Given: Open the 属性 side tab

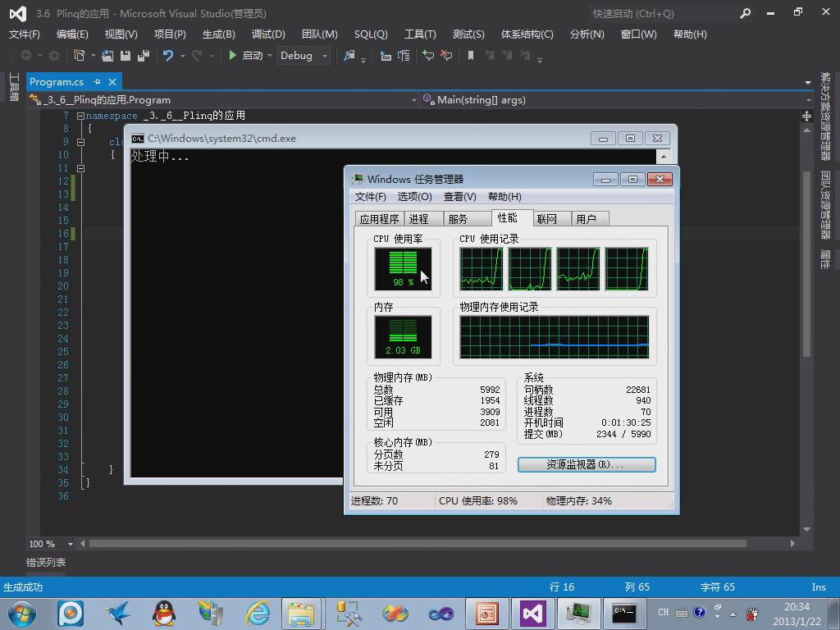Looking at the screenshot, I should tap(825, 258).
